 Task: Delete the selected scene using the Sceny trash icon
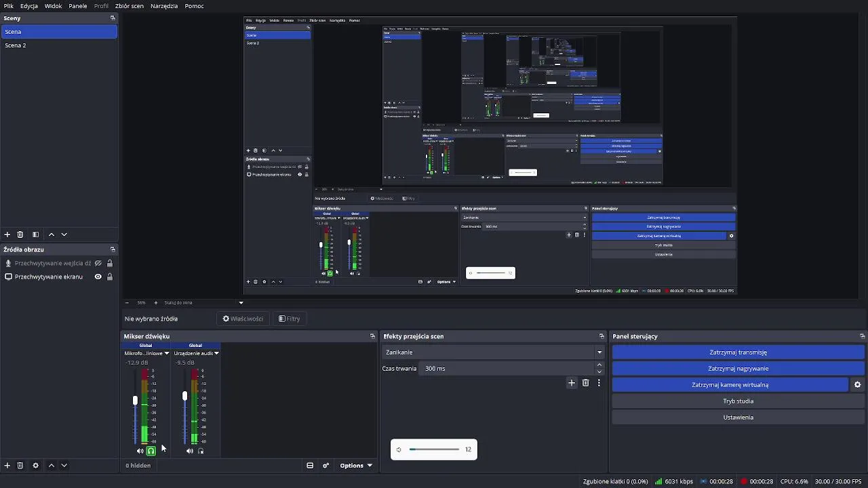(20, 235)
